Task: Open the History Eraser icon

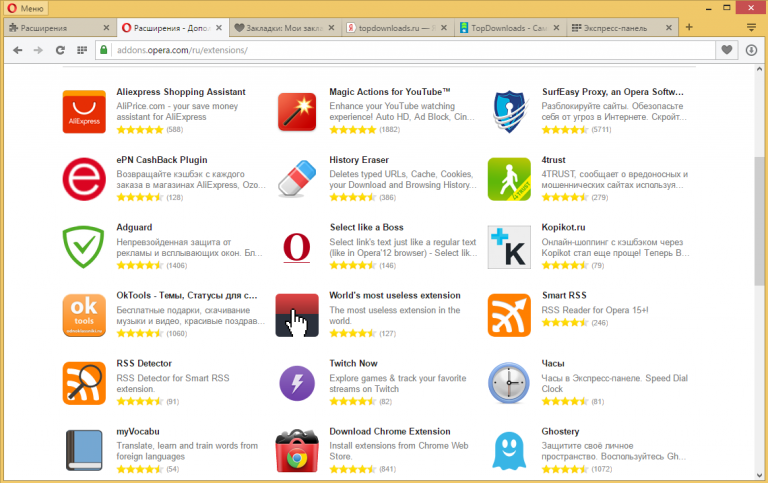Action: (x=297, y=179)
